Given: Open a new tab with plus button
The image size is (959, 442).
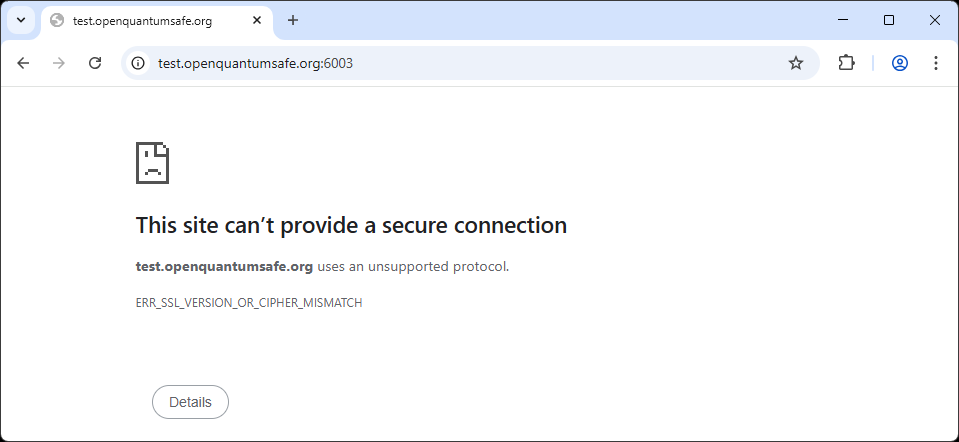Looking at the screenshot, I should pos(293,20).
